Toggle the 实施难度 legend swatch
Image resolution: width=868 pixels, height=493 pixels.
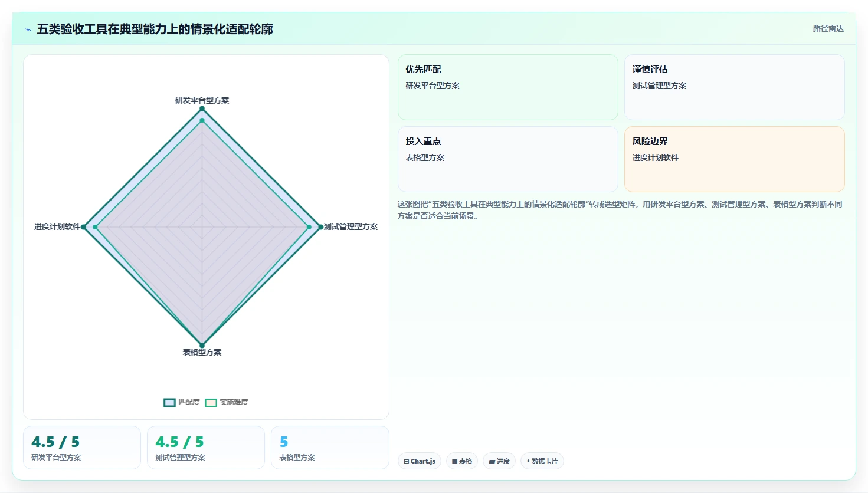(211, 402)
